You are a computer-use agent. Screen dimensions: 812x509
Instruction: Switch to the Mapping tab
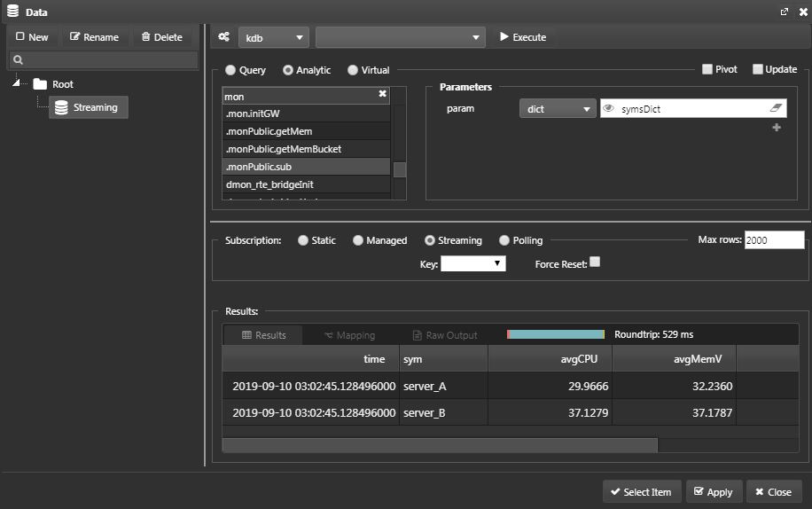pyautogui.click(x=349, y=335)
